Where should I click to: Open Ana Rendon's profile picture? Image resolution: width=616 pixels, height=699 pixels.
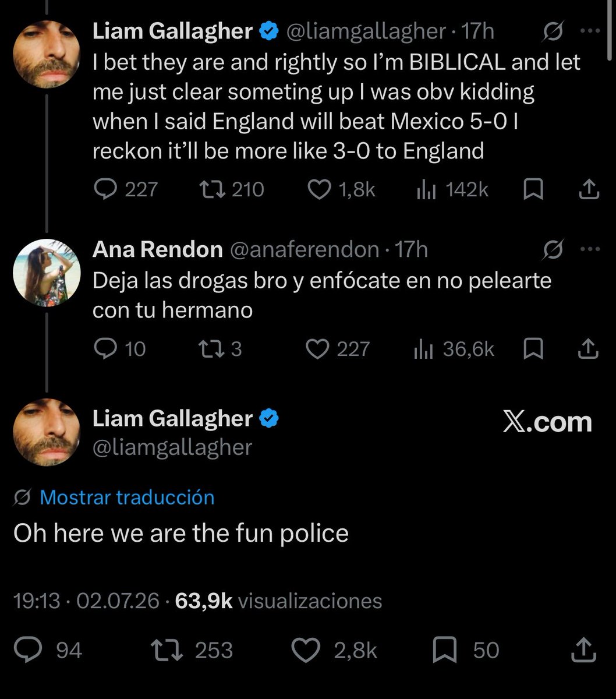[x=46, y=271]
